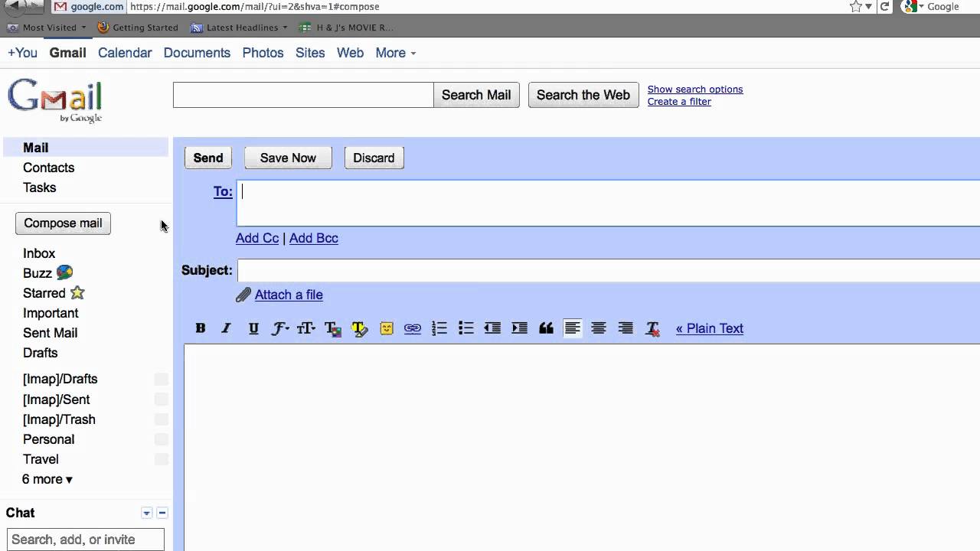Open Web from the top bar
This screenshot has height=551, width=980.
(350, 53)
